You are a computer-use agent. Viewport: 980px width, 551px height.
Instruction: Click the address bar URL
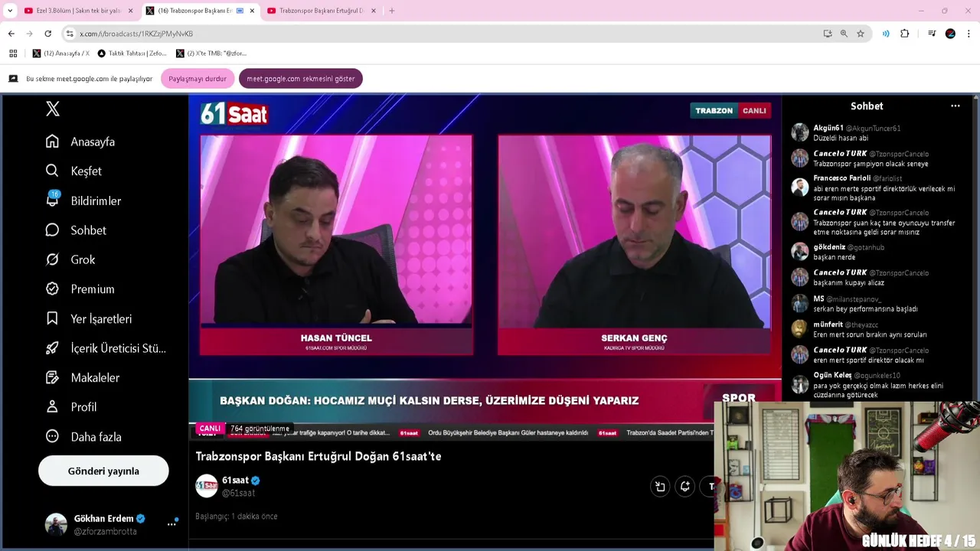[x=136, y=34]
